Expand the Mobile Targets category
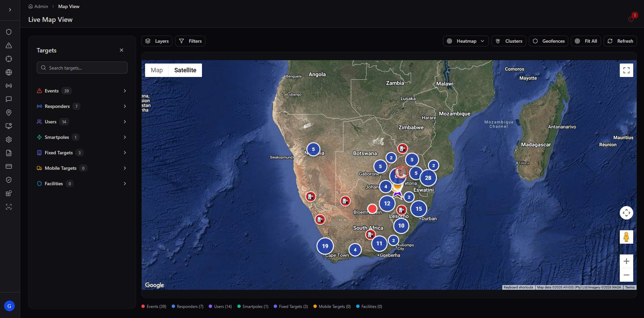This screenshot has width=644, height=318. coord(82,168)
